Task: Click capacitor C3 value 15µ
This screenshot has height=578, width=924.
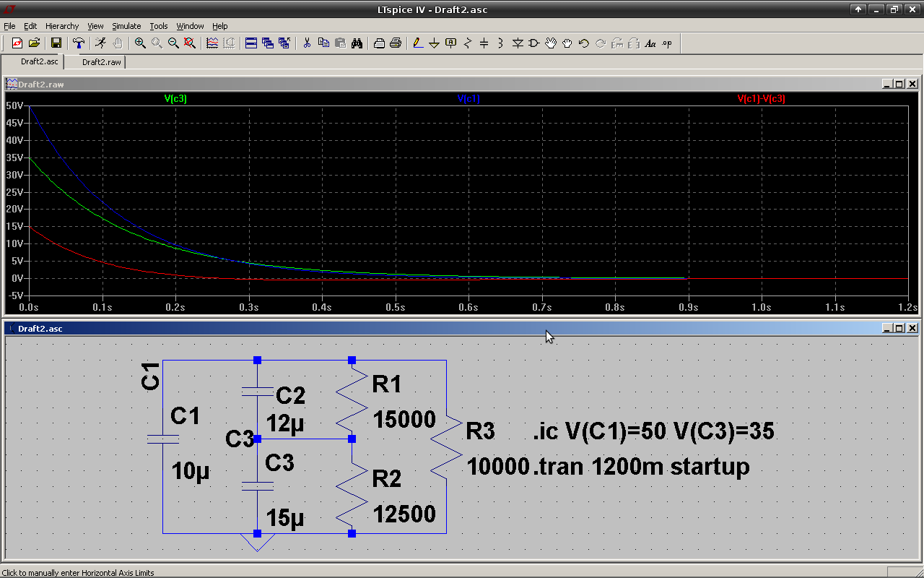Action: 286,518
